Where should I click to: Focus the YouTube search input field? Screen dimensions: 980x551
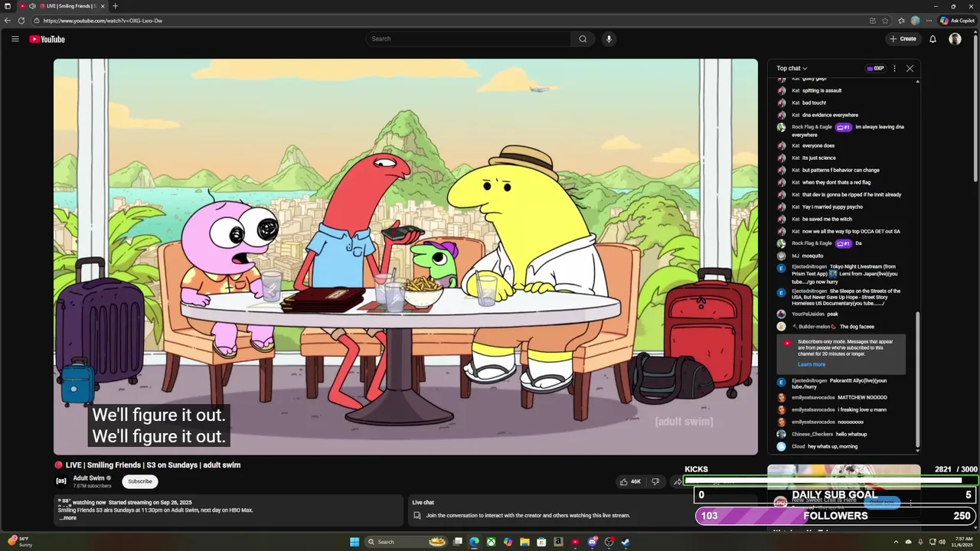[468, 39]
